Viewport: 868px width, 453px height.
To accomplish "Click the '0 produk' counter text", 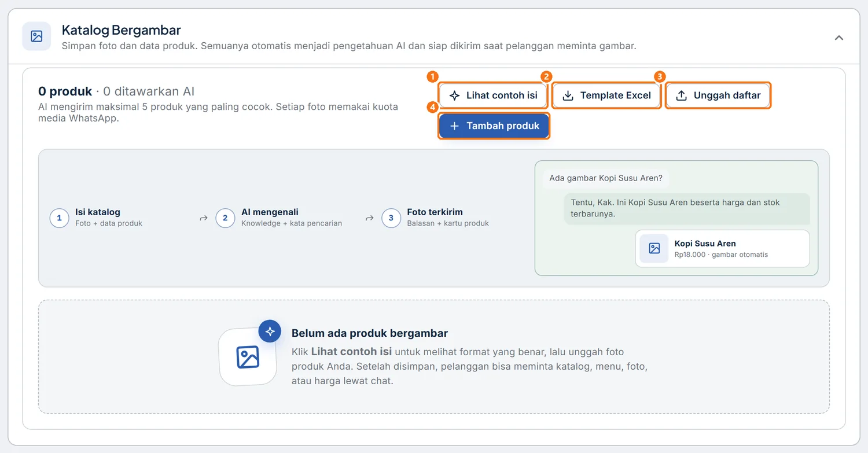I will tap(65, 91).
